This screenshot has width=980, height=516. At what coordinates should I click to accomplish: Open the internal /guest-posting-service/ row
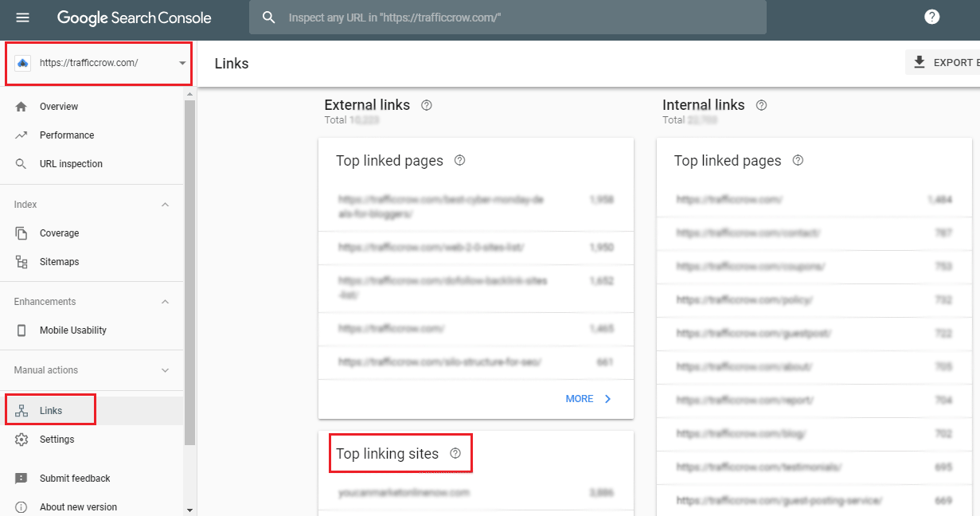[814, 501]
